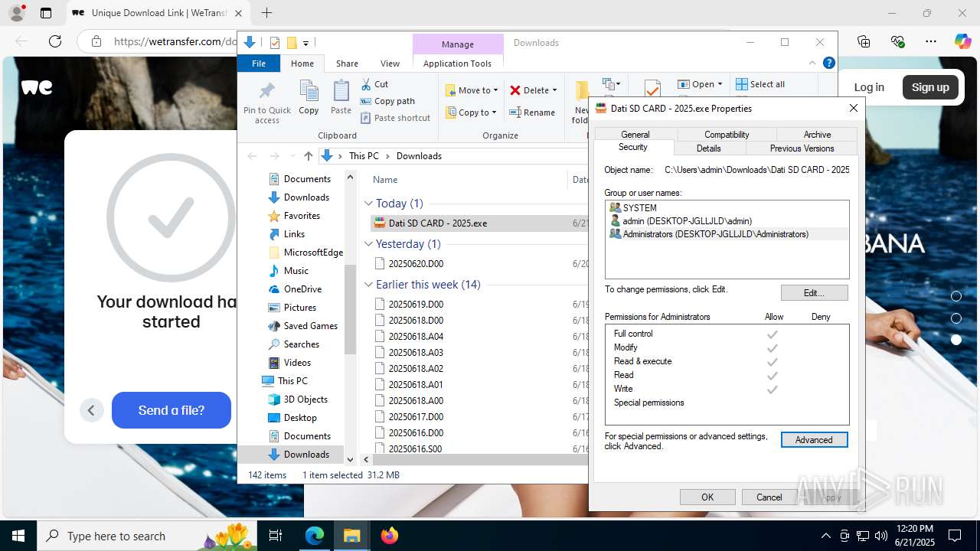
Task: Click Cancel in Properties dialog
Action: 769,497
